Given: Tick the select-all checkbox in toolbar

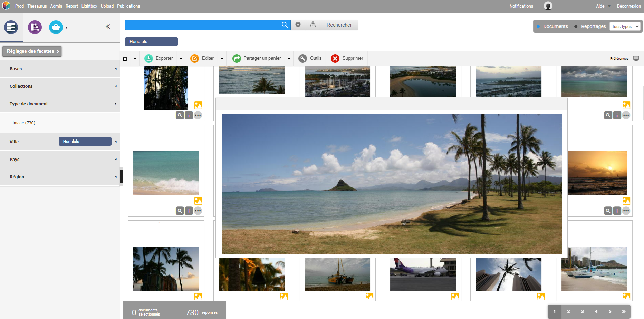Looking at the screenshot, I should [x=125, y=59].
